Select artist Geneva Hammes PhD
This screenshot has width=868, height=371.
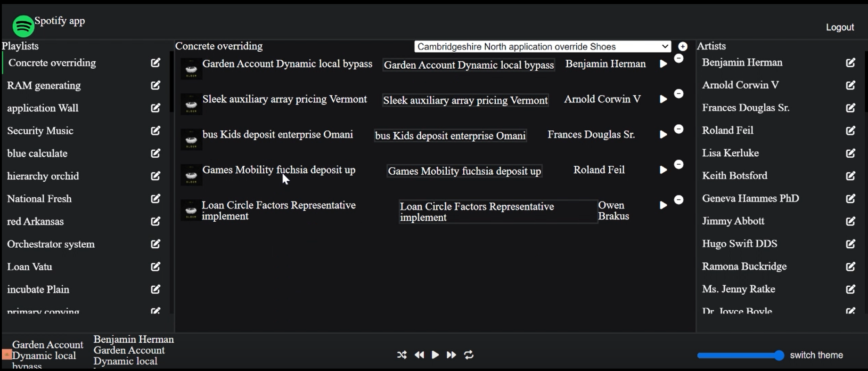(750, 198)
